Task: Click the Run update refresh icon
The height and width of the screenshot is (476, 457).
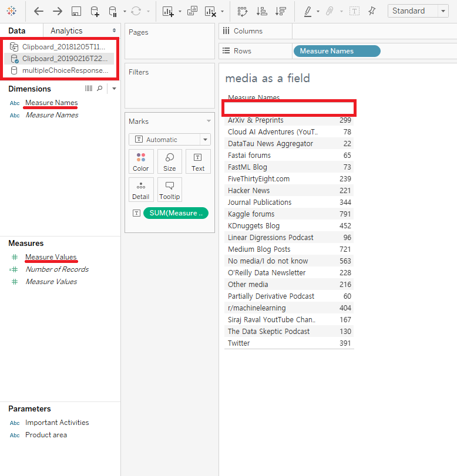Action: coord(136,12)
